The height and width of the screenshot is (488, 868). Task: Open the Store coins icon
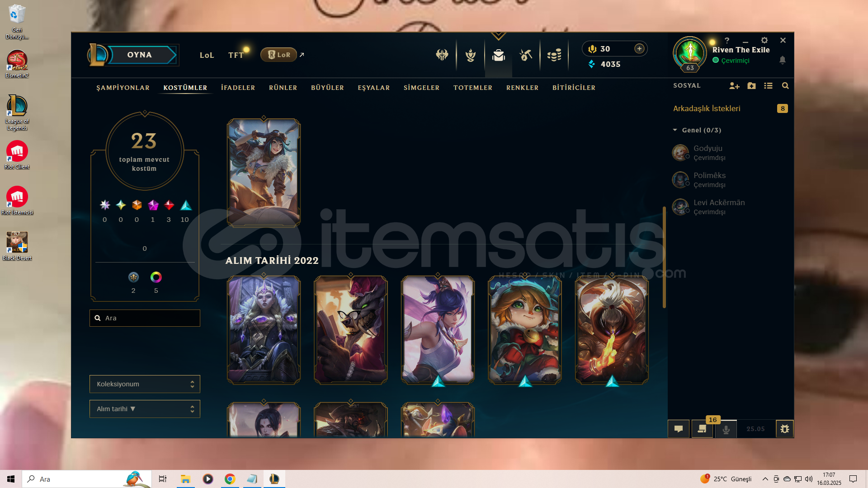click(554, 55)
